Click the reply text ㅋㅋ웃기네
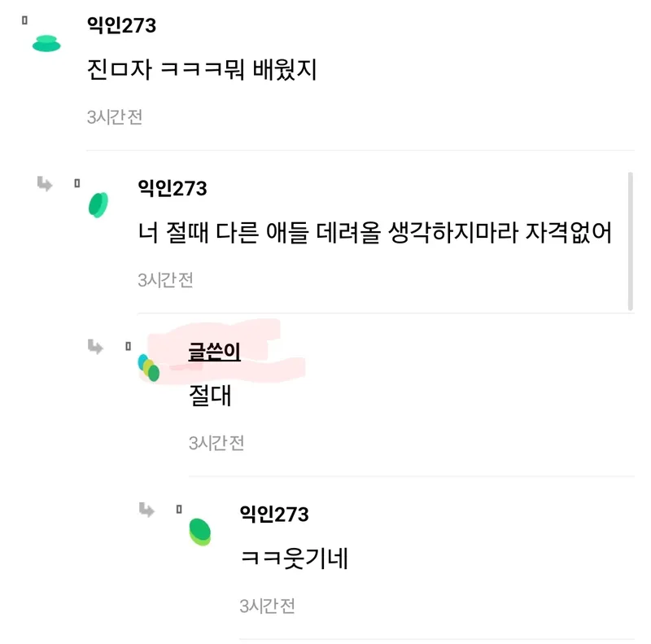 pyautogui.click(x=294, y=558)
